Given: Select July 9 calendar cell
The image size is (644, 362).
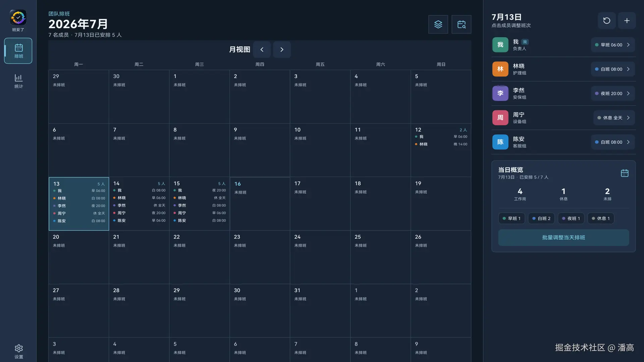Looking at the screenshot, I should pyautogui.click(x=260, y=150).
